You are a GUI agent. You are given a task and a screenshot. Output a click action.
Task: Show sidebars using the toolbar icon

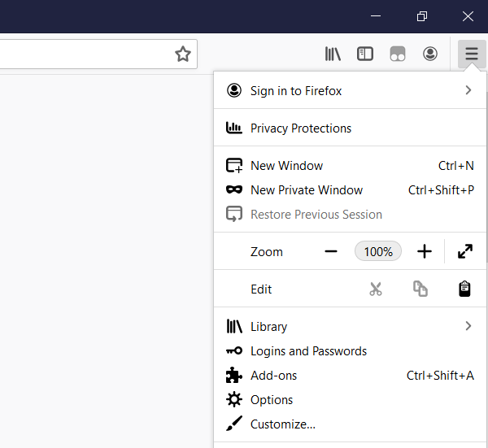click(365, 54)
